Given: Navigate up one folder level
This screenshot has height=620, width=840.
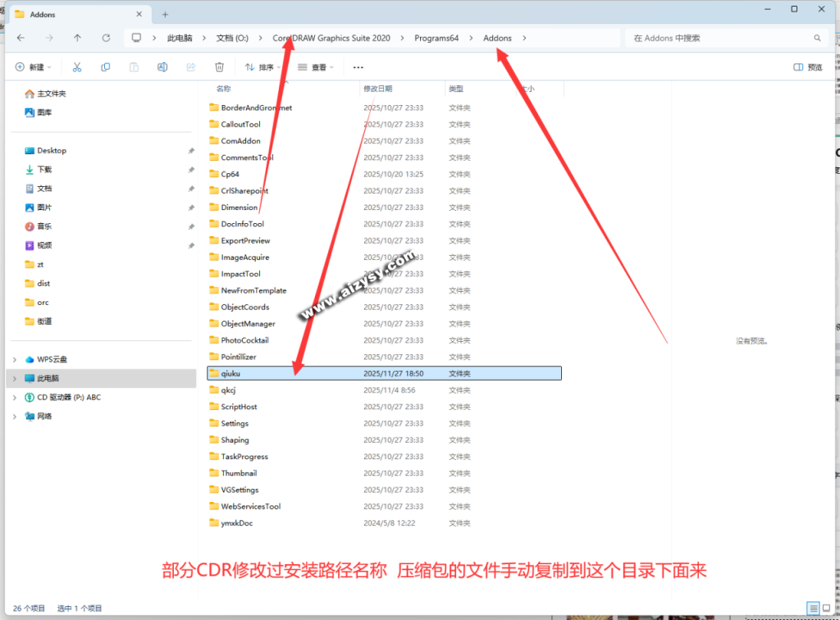Looking at the screenshot, I should (78, 38).
